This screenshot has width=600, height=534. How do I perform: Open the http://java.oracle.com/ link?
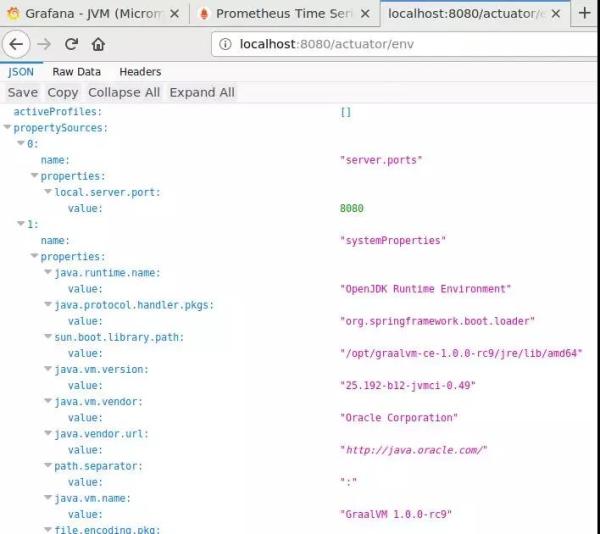414,450
